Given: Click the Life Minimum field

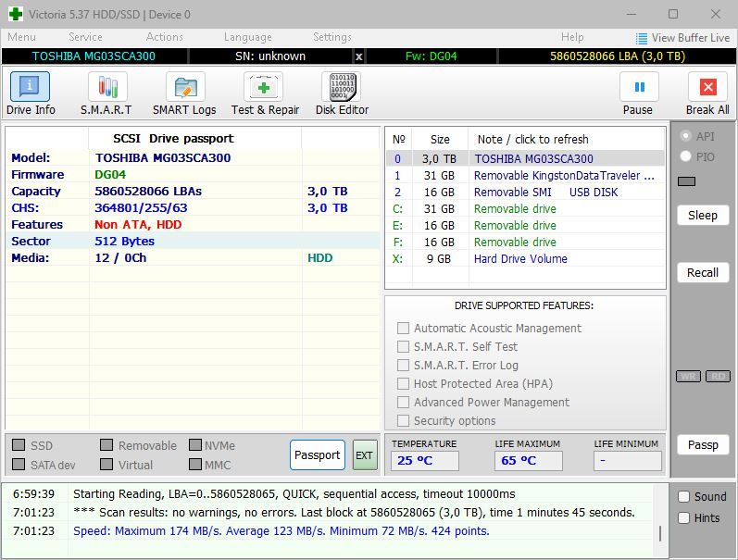Looking at the screenshot, I should (x=628, y=461).
